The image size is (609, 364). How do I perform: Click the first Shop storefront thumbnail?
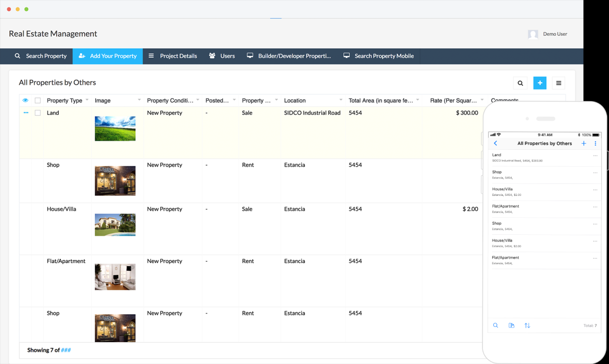click(x=115, y=181)
